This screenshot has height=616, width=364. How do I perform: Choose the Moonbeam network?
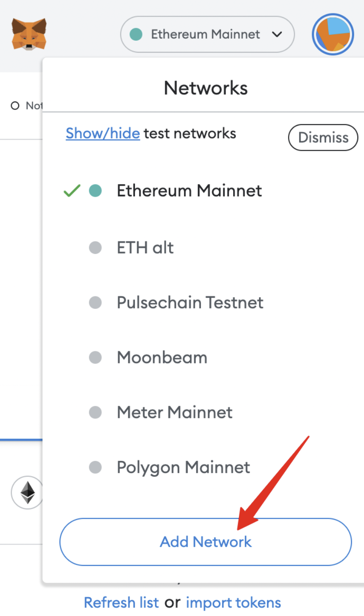[162, 358]
